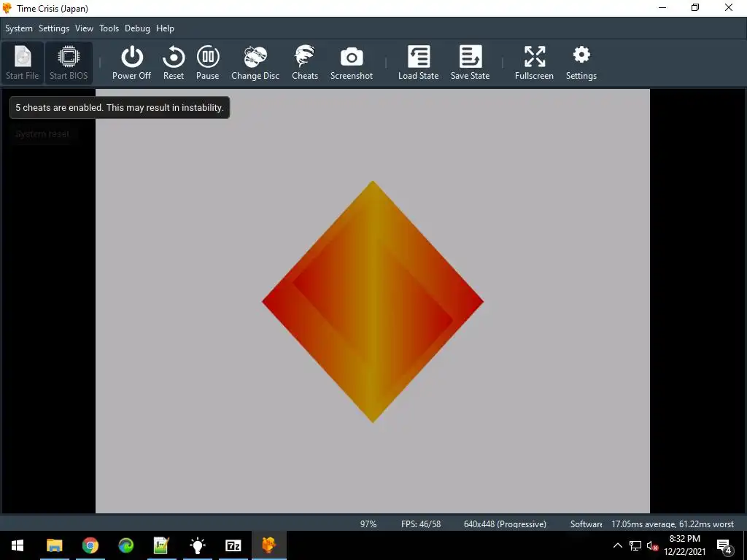Click the Software renderer status entry

coord(586,524)
